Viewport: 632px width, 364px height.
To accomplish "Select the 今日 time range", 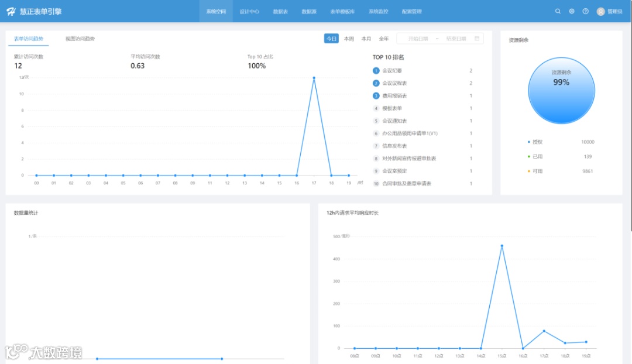I will click(x=331, y=38).
